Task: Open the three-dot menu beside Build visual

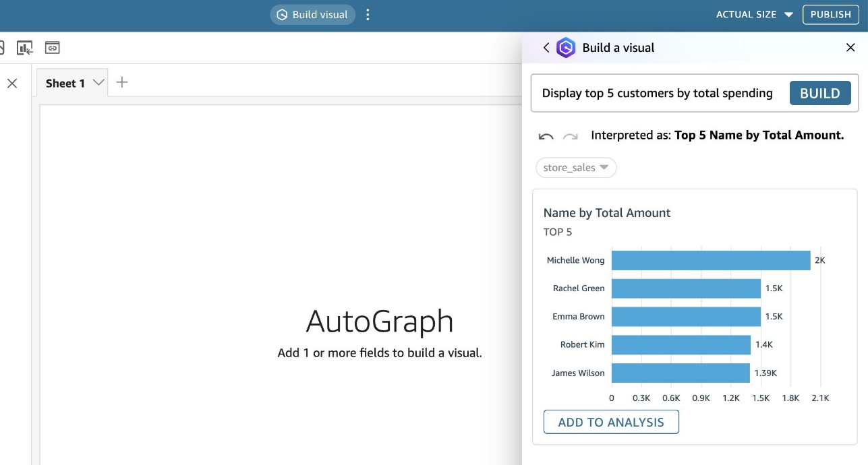Action: (x=368, y=14)
